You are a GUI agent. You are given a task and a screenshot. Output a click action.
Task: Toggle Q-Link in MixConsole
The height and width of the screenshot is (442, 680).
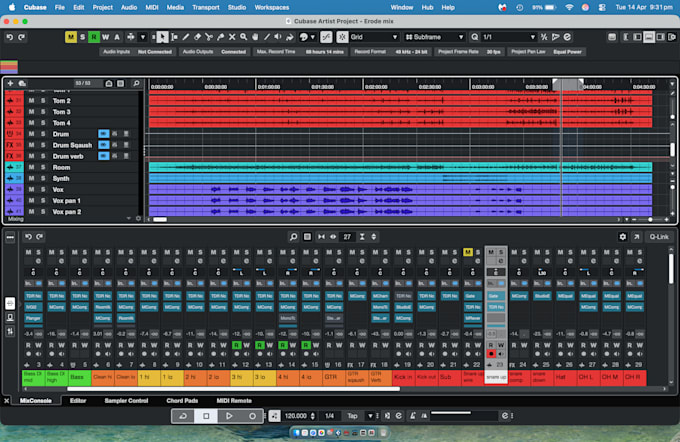coord(659,237)
